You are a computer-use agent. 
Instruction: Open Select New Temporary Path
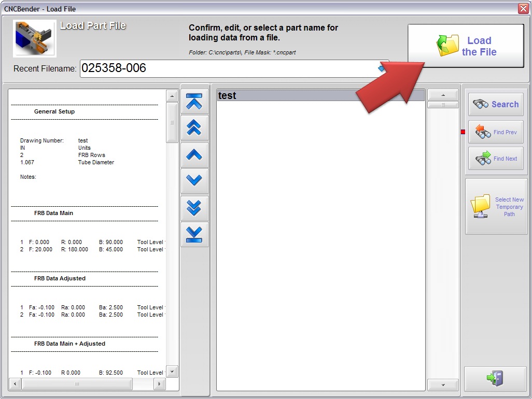click(496, 207)
